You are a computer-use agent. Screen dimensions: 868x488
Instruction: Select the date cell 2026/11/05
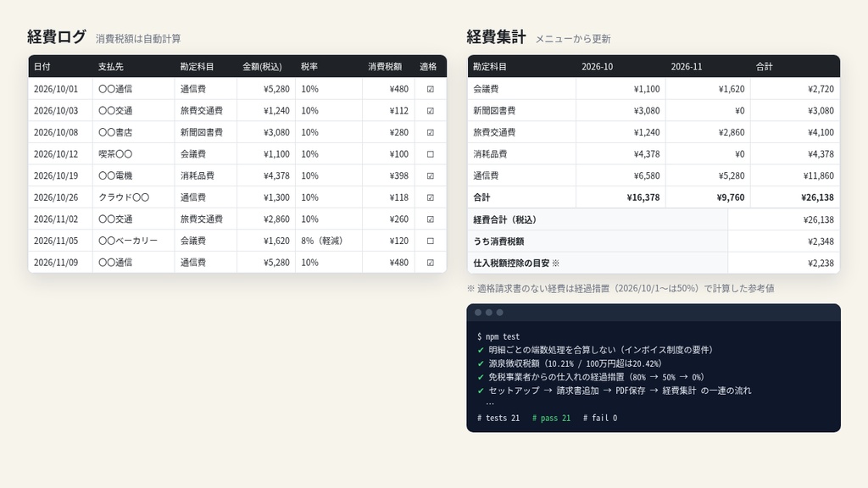60,241
